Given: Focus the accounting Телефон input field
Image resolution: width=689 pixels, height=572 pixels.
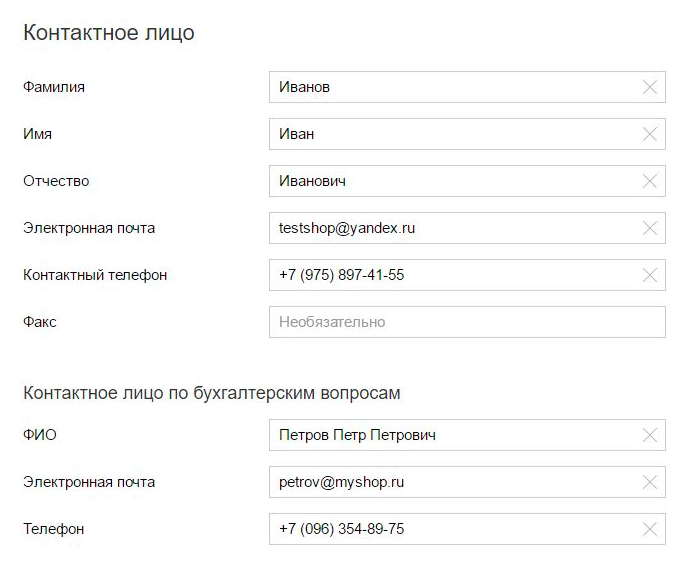Looking at the screenshot, I should [450, 529].
